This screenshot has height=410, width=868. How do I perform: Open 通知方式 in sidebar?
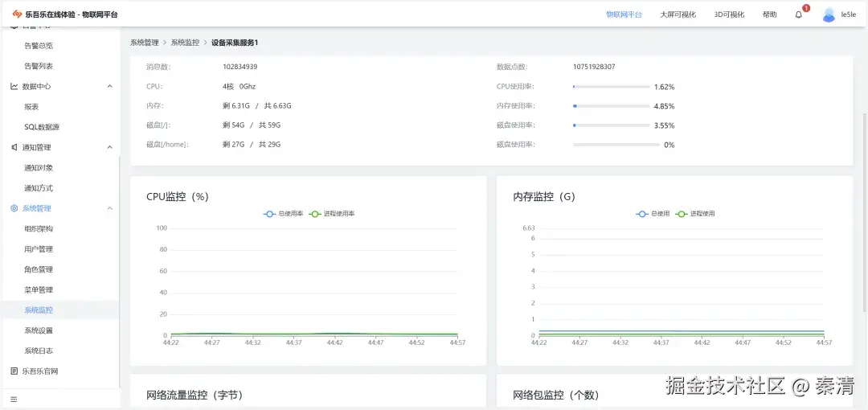coord(39,188)
